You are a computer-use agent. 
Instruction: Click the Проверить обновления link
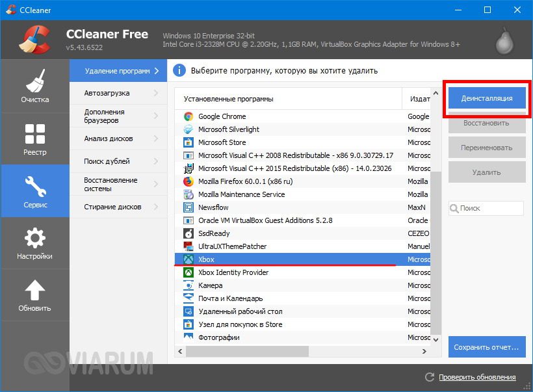pos(477,377)
